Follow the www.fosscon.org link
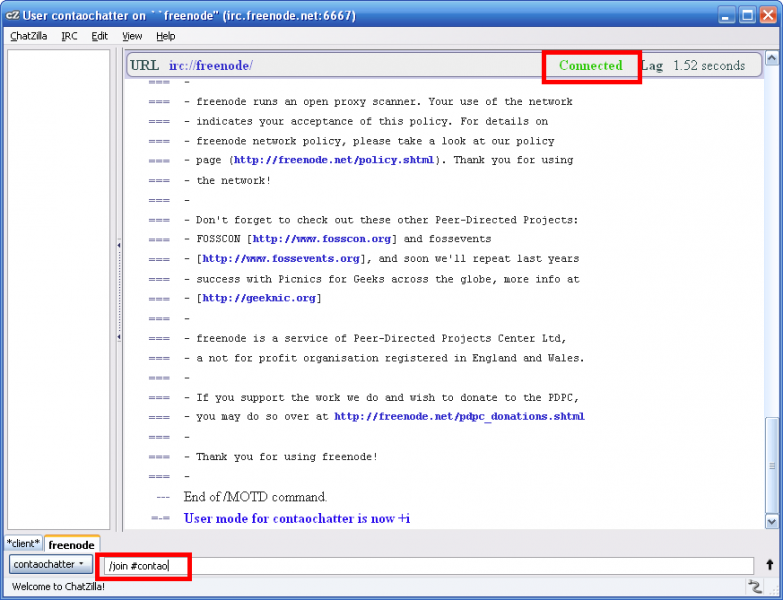 click(323, 239)
